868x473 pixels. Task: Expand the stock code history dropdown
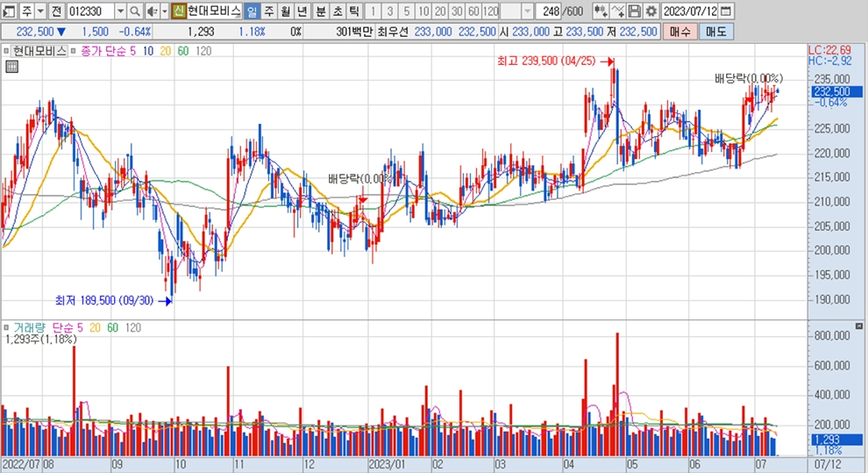pyautogui.click(x=121, y=11)
